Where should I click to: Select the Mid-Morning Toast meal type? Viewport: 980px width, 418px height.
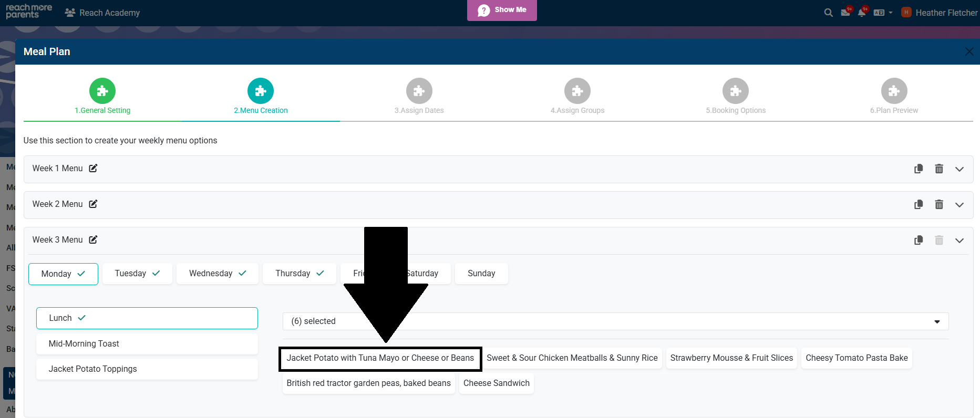coord(147,344)
